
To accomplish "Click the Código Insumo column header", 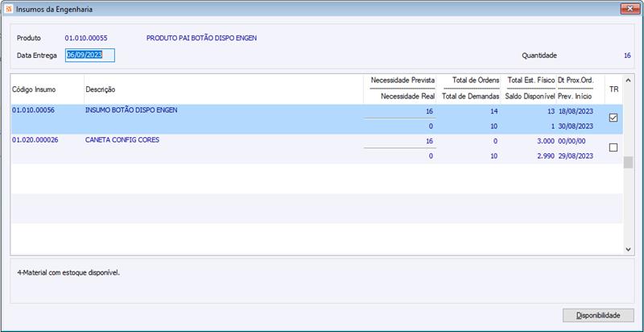I will click(34, 89).
